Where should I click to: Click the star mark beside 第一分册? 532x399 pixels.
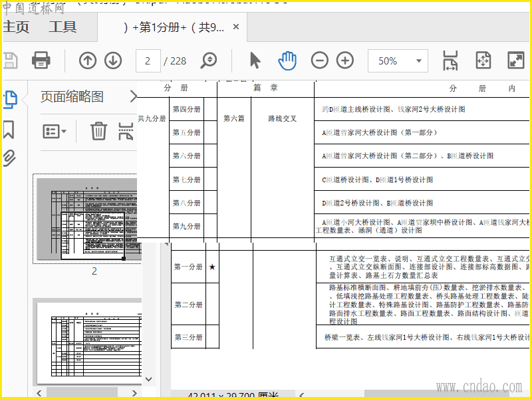point(212,267)
